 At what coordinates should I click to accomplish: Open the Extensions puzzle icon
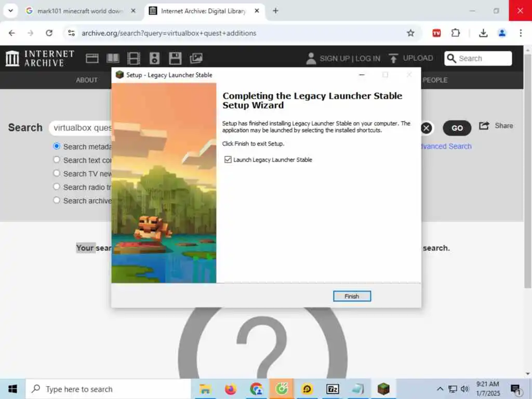point(456,33)
